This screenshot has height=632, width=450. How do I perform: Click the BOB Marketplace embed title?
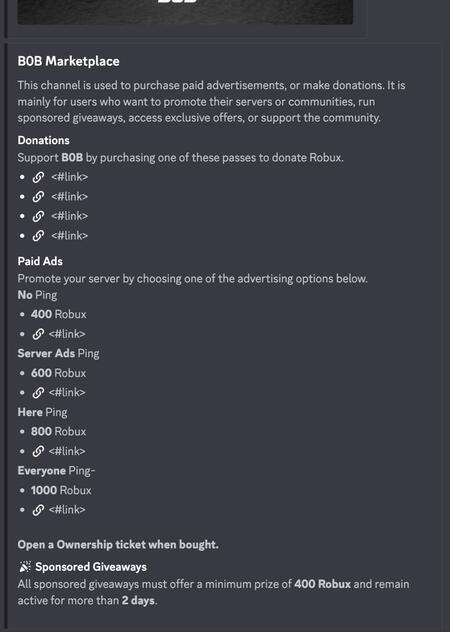click(x=69, y=61)
